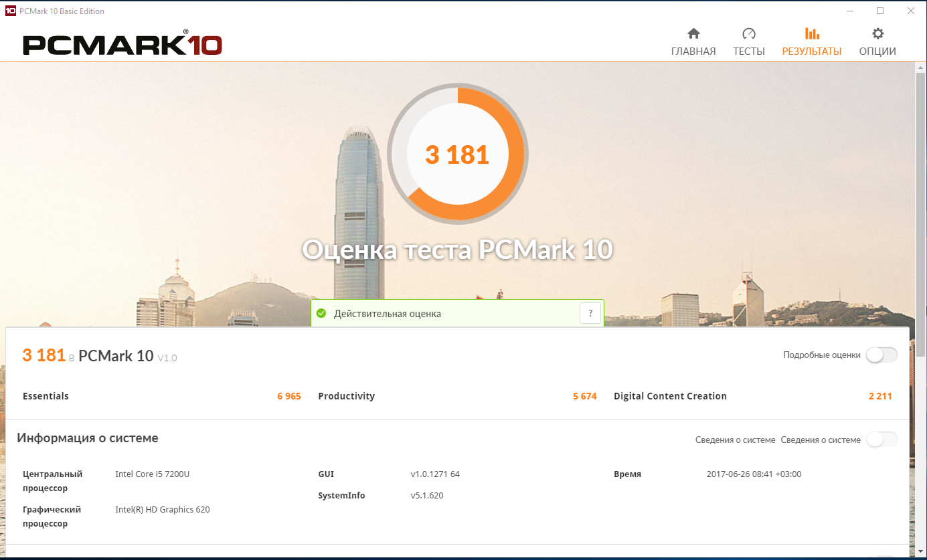Viewport: 927px width, 560px height.
Task: Select the Digital Content Creation score 2 211
Action: pyautogui.click(x=880, y=396)
